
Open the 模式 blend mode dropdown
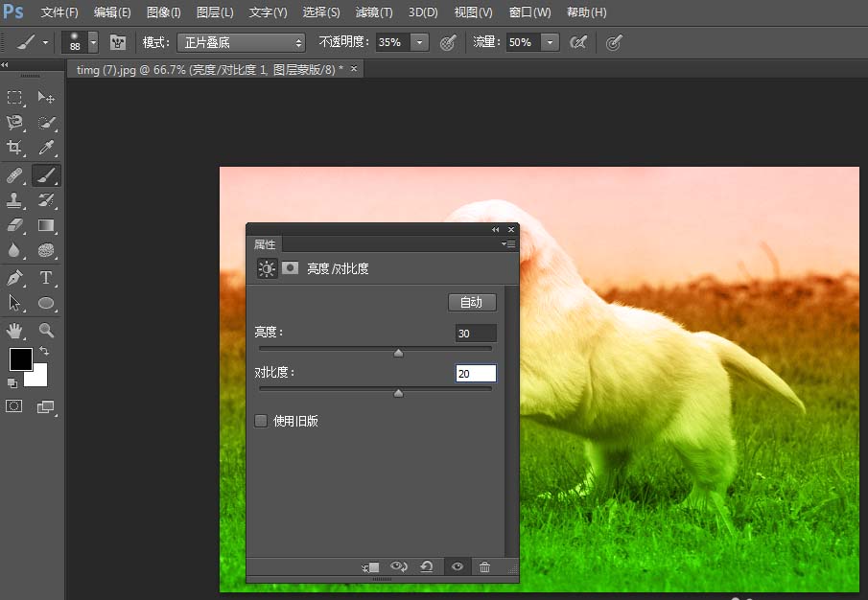pyautogui.click(x=240, y=42)
